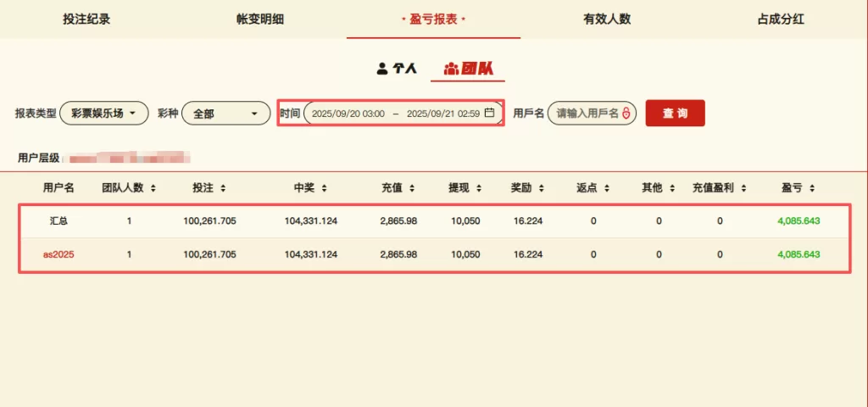Click the red 查询 button
Image resolution: width=868 pixels, height=407 pixels.
(675, 113)
